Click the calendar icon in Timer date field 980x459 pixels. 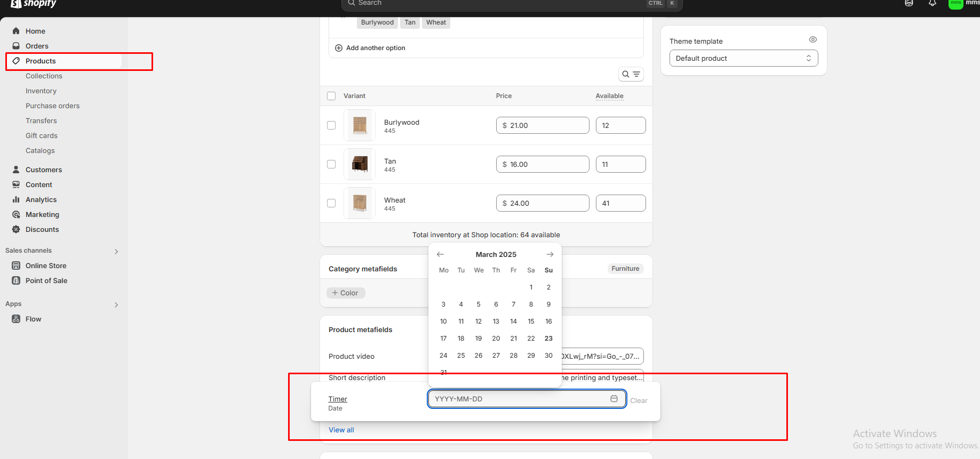pos(614,399)
